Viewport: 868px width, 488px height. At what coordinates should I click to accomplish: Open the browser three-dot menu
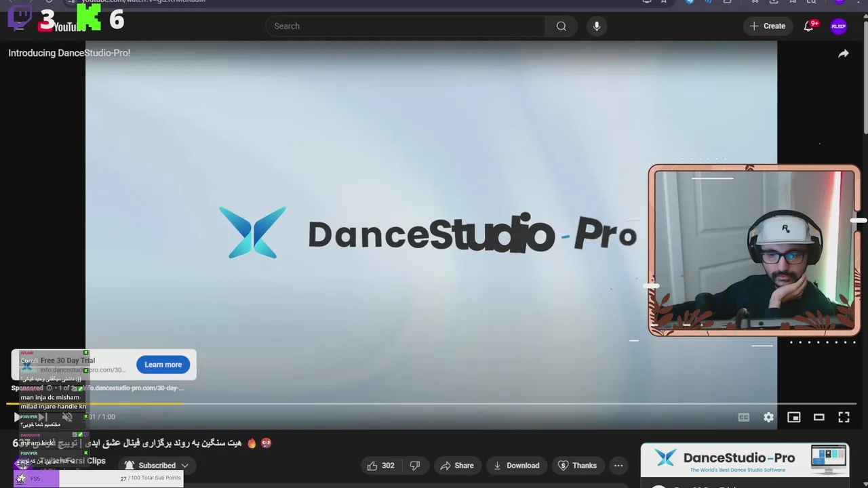pyautogui.click(x=860, y=2)
